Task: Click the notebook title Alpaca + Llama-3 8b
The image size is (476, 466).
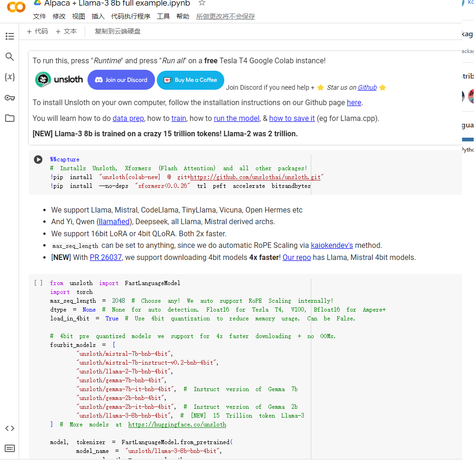Action: pos(117,3)
